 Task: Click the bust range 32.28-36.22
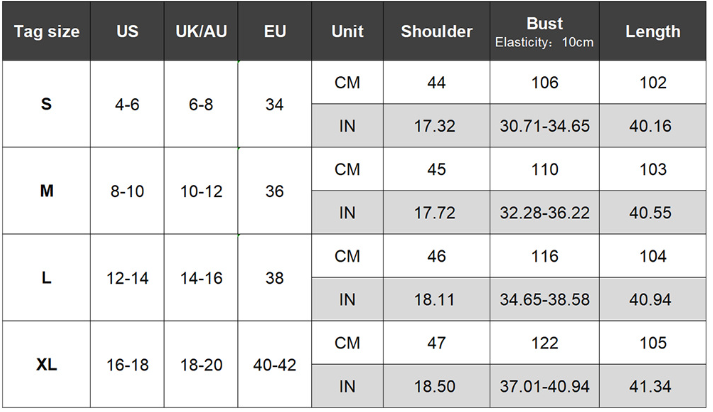click(x=544, y=212)
